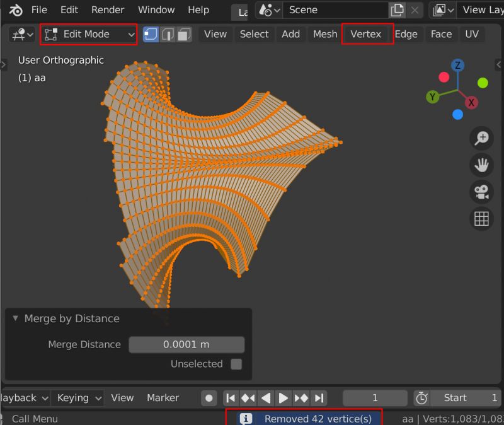Click the Pan hand icon in viewport sidebar
The image size is (504, 425).
point(481,165)
